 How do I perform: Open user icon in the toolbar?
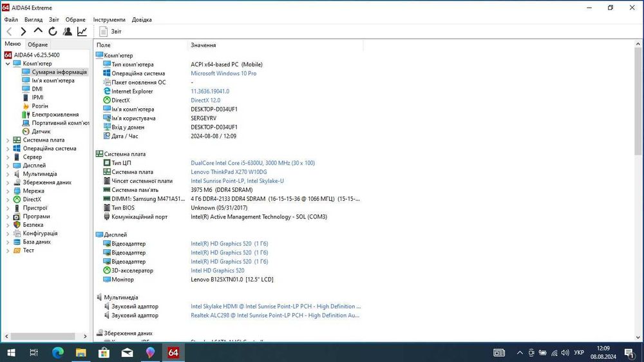[68, 31]
